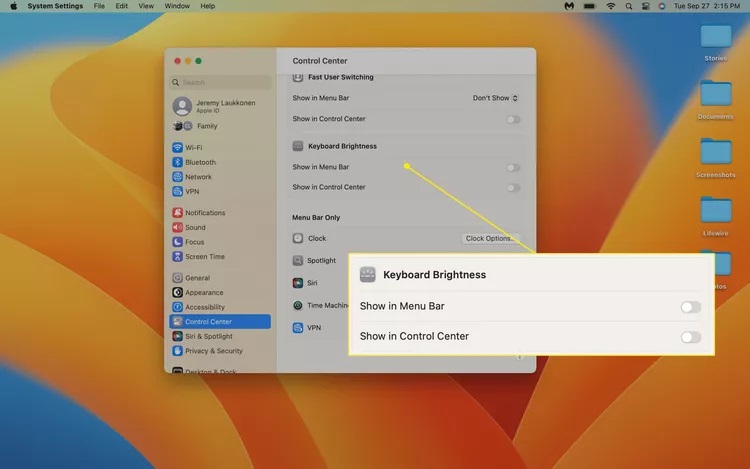The image size is (750, 469).
Task: Open Fast User Switching Don't Show dropdown
Action: pyautogui.click(x=496, y=98)
